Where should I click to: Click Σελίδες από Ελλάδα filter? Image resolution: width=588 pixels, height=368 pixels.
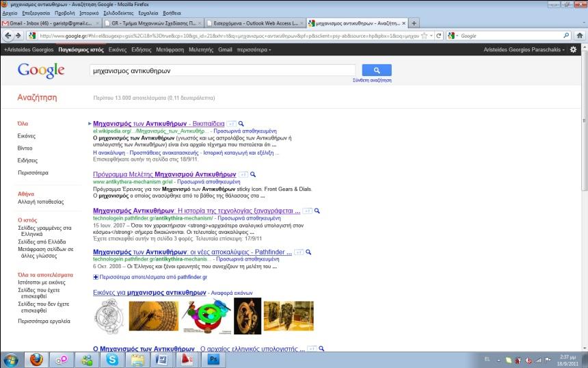click(42, 241)
